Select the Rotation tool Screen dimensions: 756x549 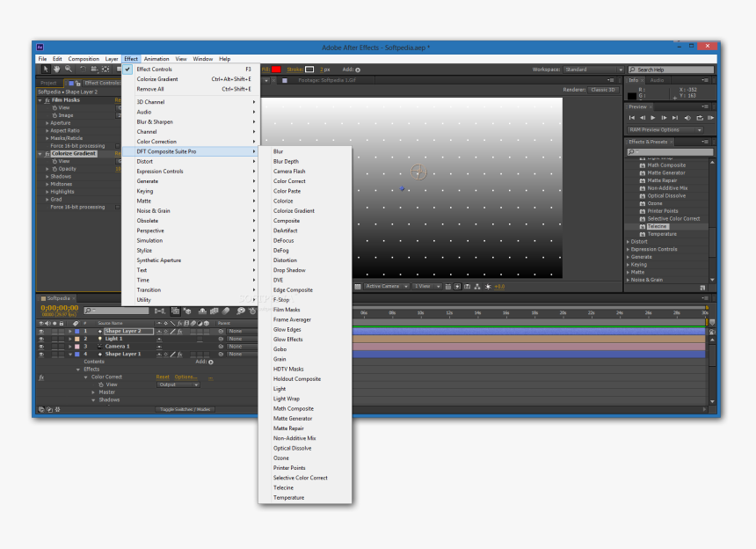83,70
